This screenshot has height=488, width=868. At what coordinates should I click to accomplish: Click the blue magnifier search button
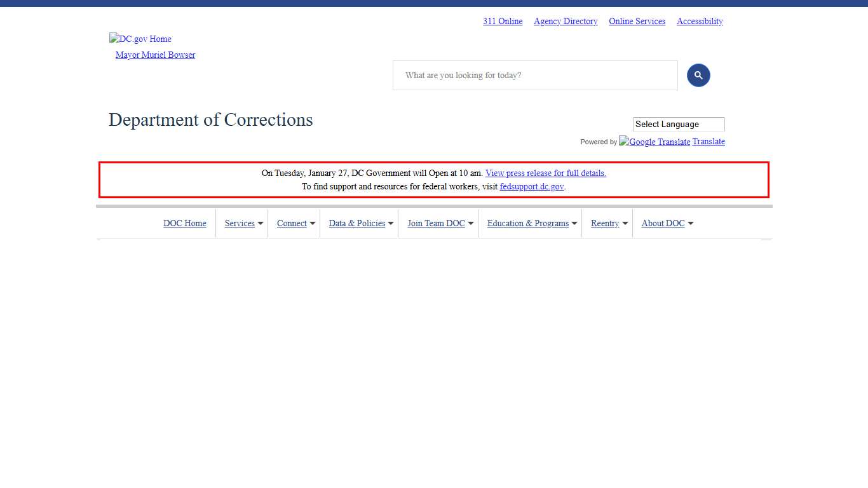tap(698, 76)
